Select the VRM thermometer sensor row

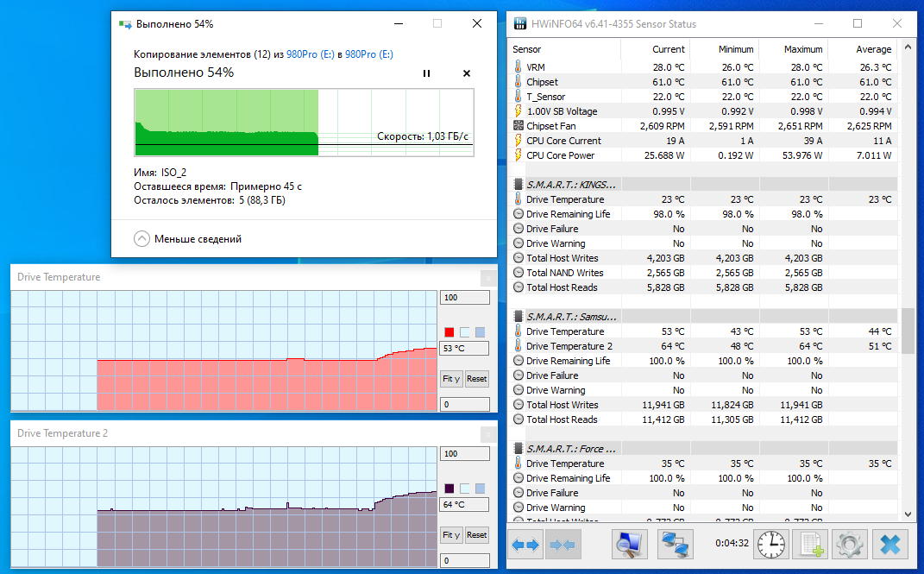(704, 67)
